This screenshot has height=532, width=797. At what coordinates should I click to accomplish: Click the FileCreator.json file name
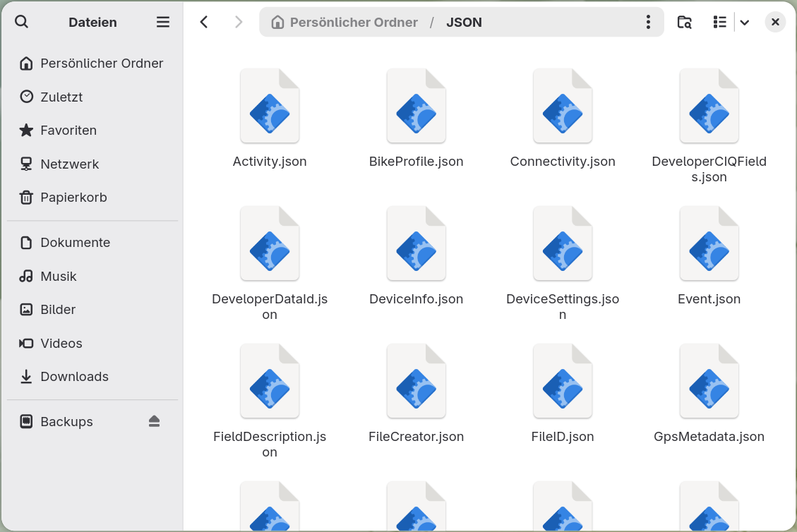pyautogui.click(x=417, y=437)
